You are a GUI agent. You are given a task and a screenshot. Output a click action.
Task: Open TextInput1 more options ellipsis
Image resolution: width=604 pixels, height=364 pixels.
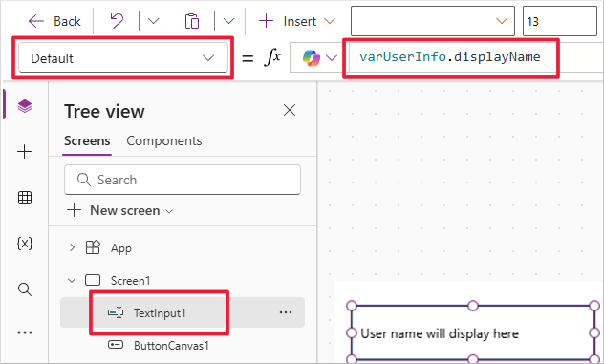pyautogui.click(x=286, y=312)
